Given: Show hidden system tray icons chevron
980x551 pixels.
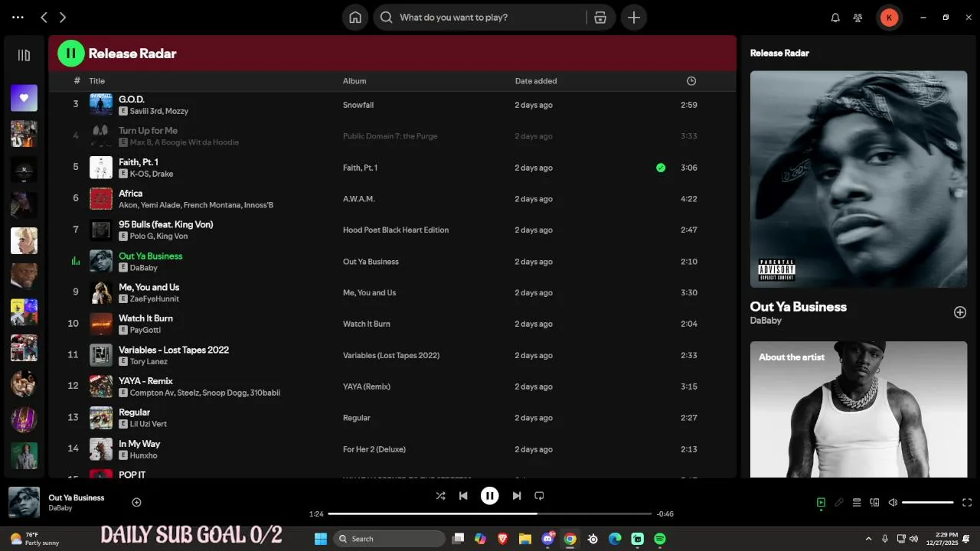Looking at the screenshot, I should click(x=868, y=539).
